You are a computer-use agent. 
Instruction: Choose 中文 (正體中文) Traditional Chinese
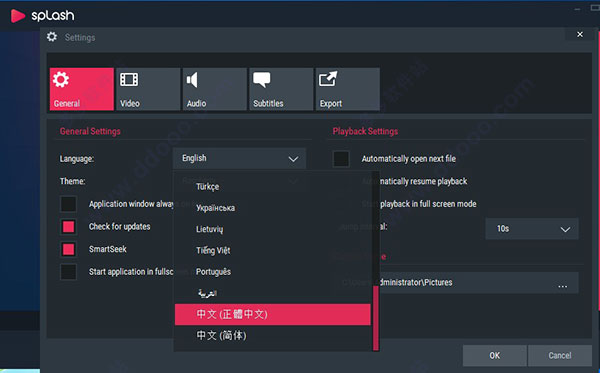click(273, 314)
